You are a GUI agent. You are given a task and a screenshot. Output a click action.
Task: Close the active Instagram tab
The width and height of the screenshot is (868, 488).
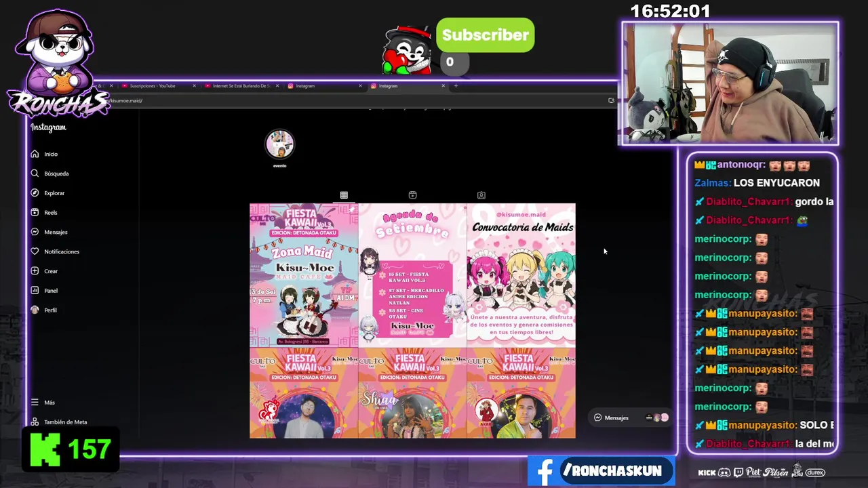(x=443, y=86)
